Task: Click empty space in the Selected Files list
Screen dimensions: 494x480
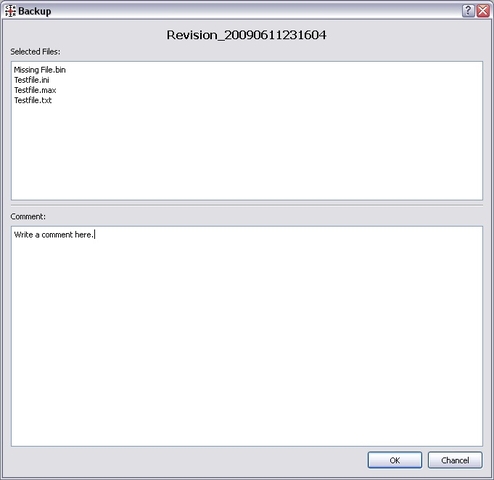Action: pos(247,153)
